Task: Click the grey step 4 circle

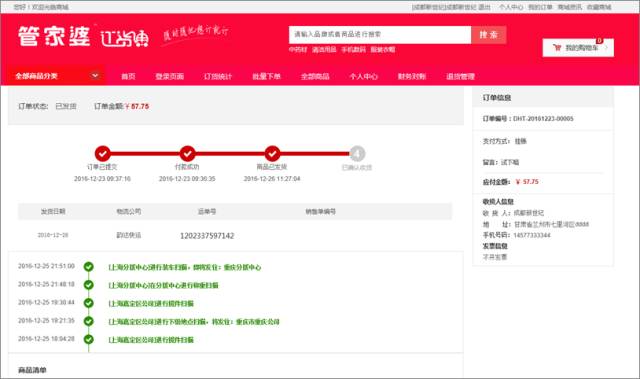Action: click(x=357, y=153)
